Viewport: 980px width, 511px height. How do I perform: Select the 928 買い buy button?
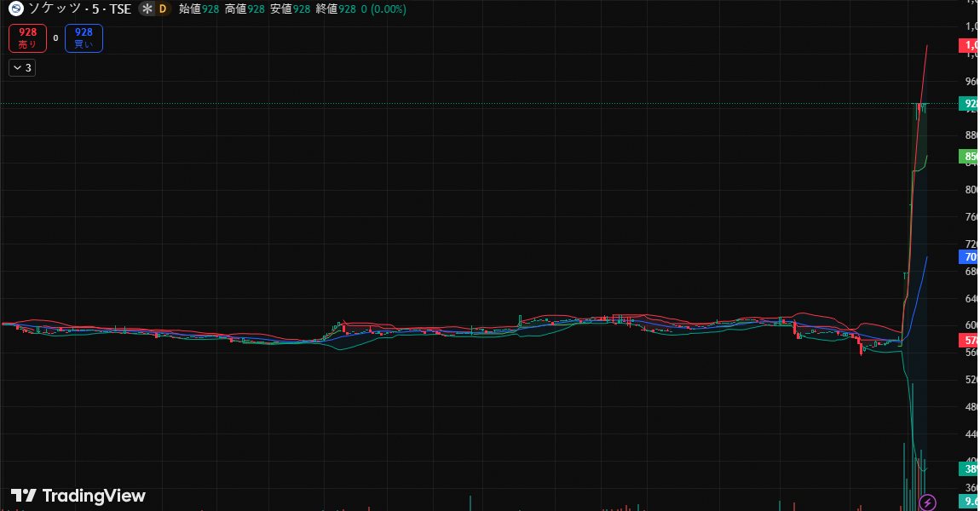pyautogui.click(x=84, y=38)
